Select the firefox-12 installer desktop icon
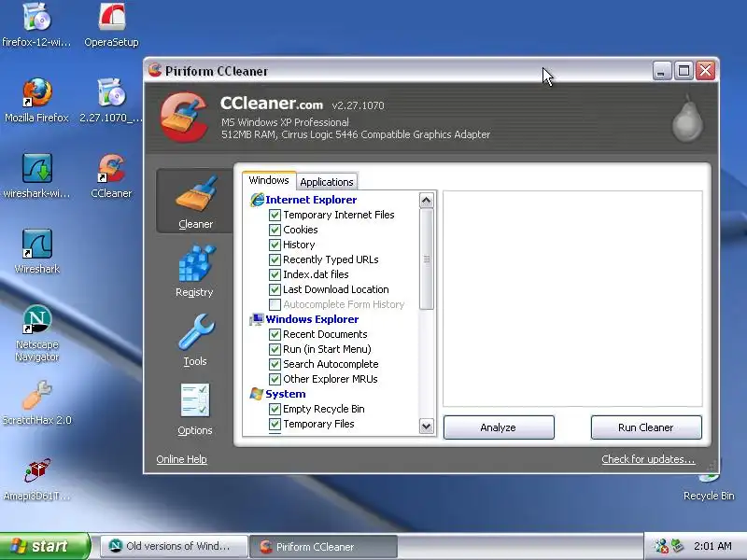The width and height of the screenshot is (747, 560). (36, 25)
